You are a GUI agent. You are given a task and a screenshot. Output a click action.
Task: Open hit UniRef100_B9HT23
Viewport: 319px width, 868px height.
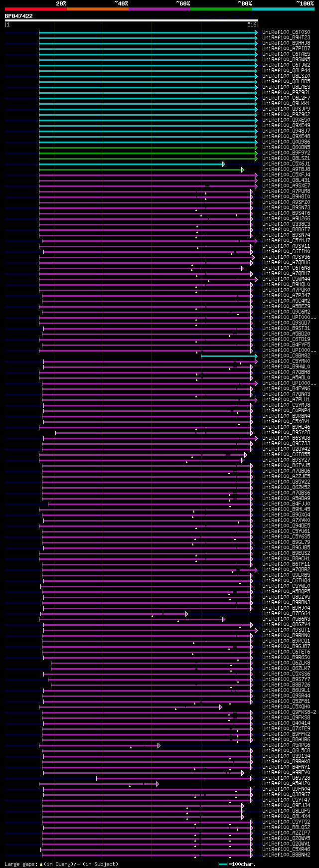click(x=286, y=38)
